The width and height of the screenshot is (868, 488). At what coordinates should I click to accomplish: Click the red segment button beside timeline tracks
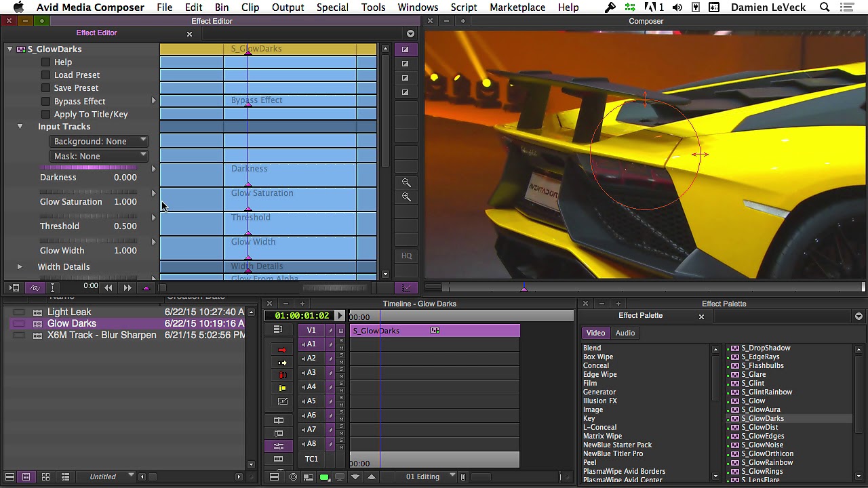(283, 375)
